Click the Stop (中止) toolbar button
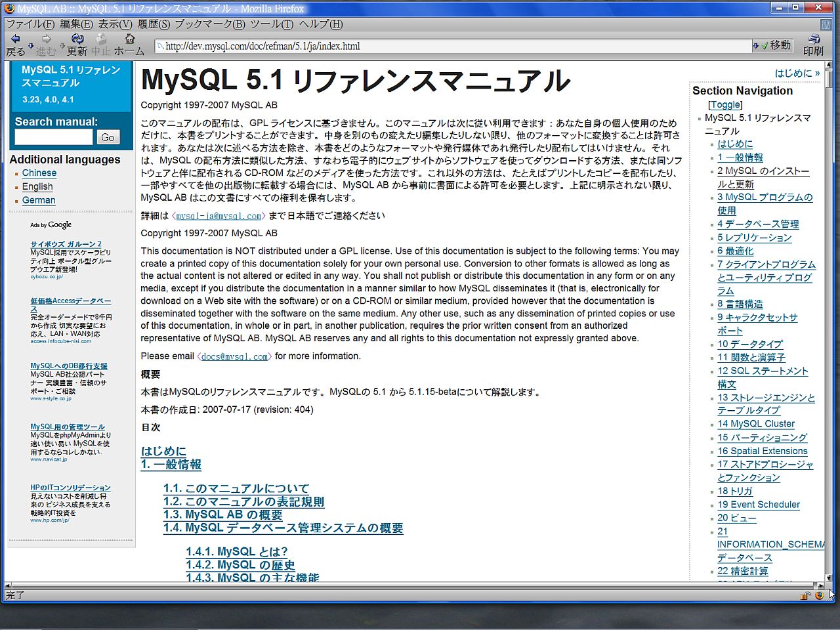840x630 pixels. [x=101, y=45]
